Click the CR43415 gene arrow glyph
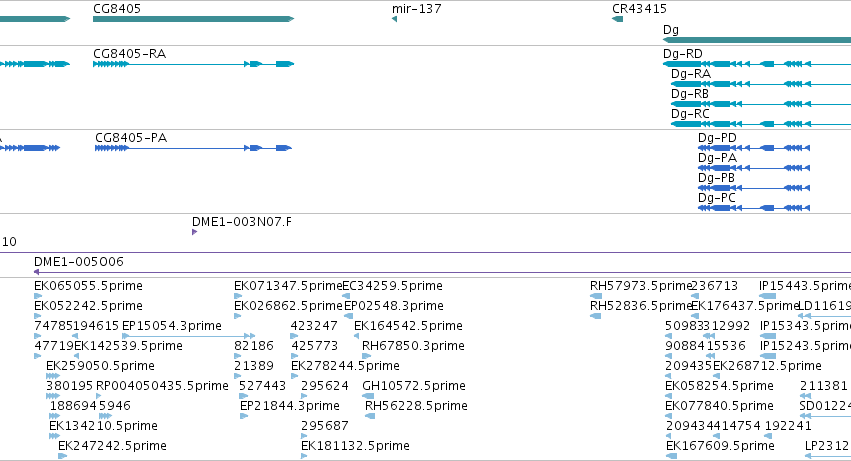Viewport: 851px width, 461px height. click(617, 19)
